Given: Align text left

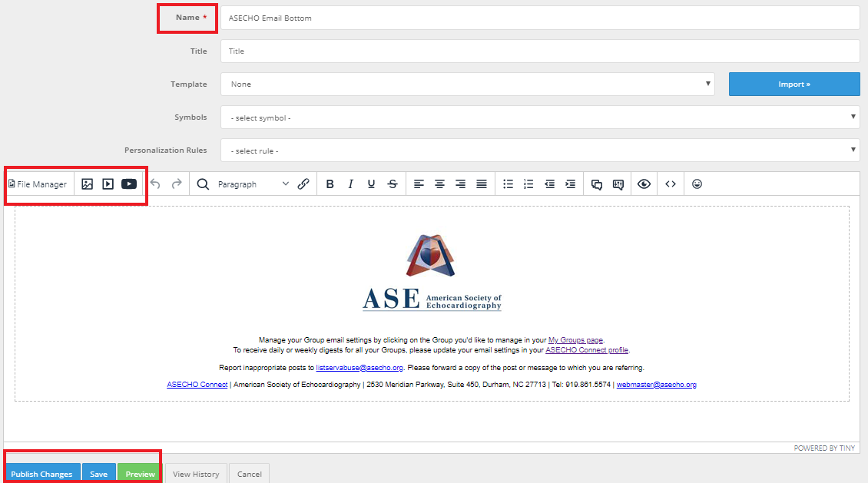Looking at the screenshot, I should pyautogui.click(x=419, y=184).
